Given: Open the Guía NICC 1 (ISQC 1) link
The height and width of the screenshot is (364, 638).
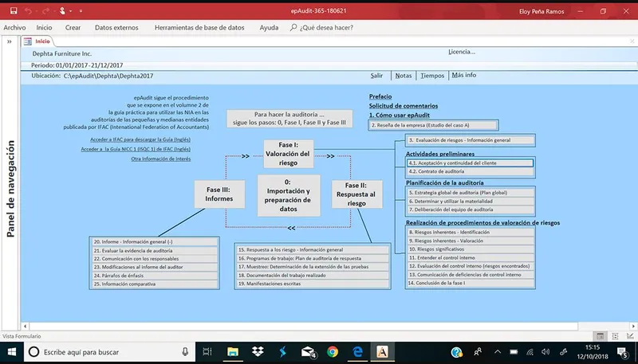Looking at the screenshot, I should click(136, 149).
